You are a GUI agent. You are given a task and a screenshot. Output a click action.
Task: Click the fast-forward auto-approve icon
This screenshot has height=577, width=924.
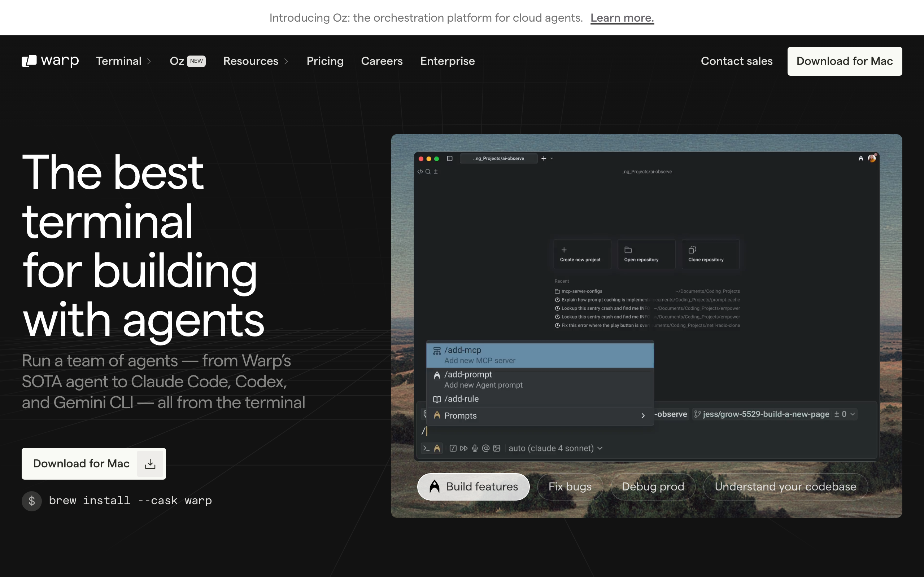click(x=463, y=448)
